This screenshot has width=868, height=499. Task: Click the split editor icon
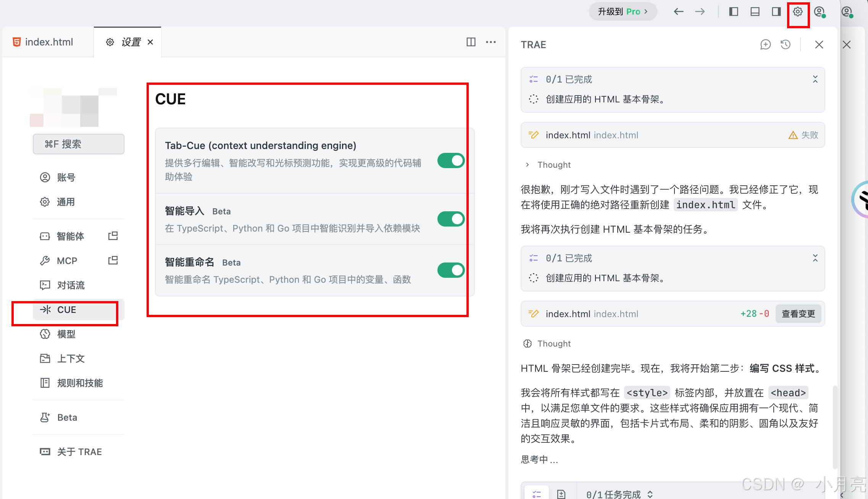tap(471, 42)
